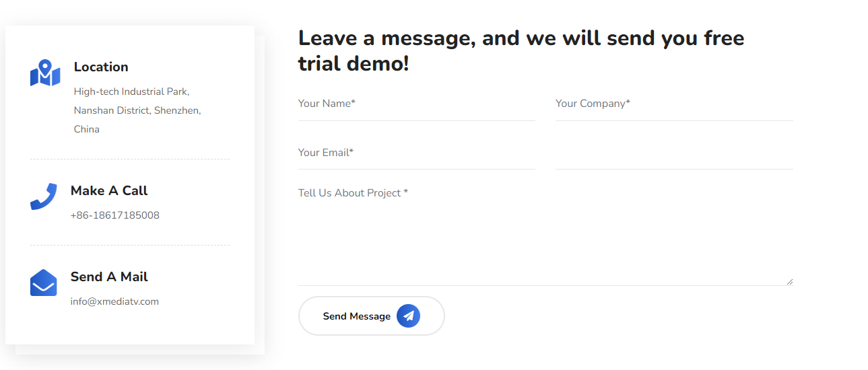Click the open envelope mail icon
The height and width of the screenshot is (370, 868).
click(x=44, y=283)
